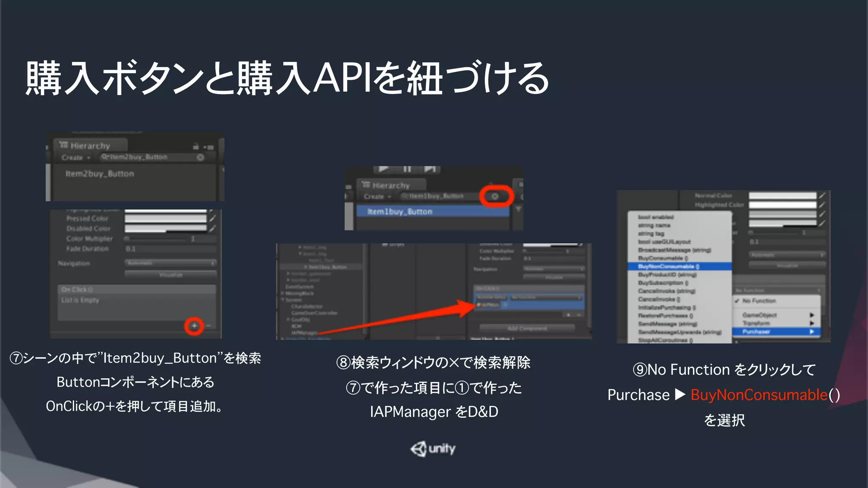Click the Disabled Color swatch in left inspector
The width and height of the screenshot is (868, 488).
[165, 229]
